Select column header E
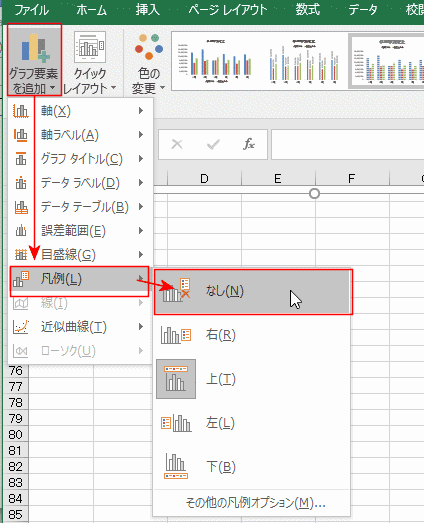 [278, 179]
